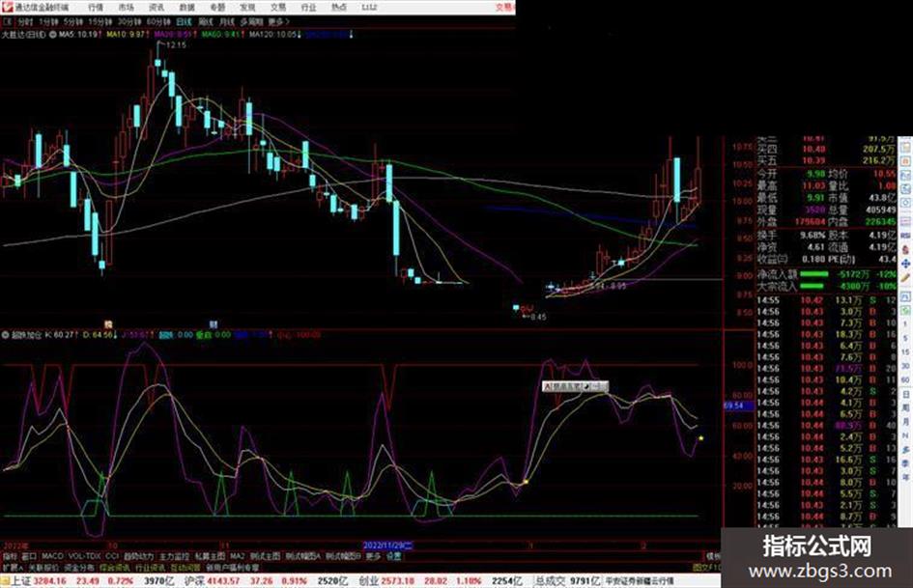Click the RSI icon in right sidebar
Image resolution: width=913 pixels, height=588 pixels.
905,236
